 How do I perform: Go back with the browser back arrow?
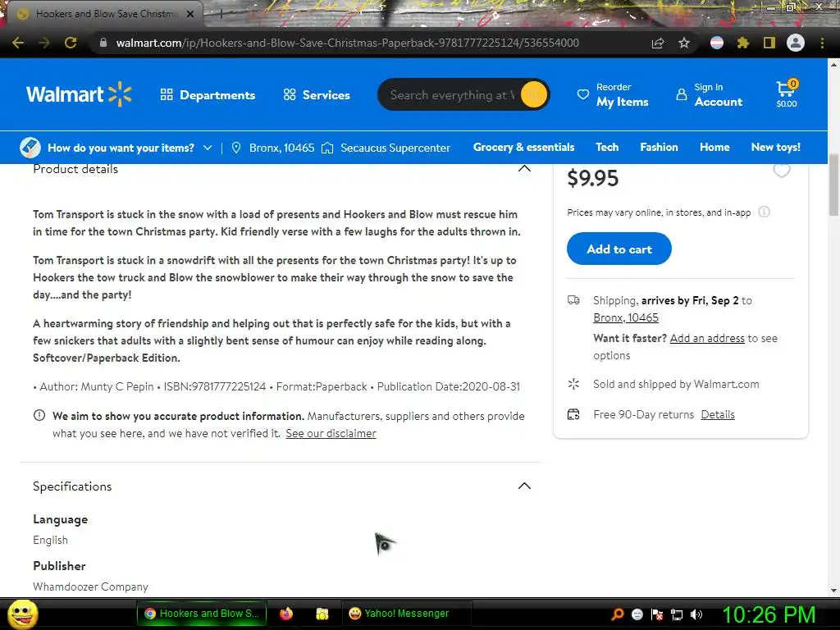tap(18, 43)
